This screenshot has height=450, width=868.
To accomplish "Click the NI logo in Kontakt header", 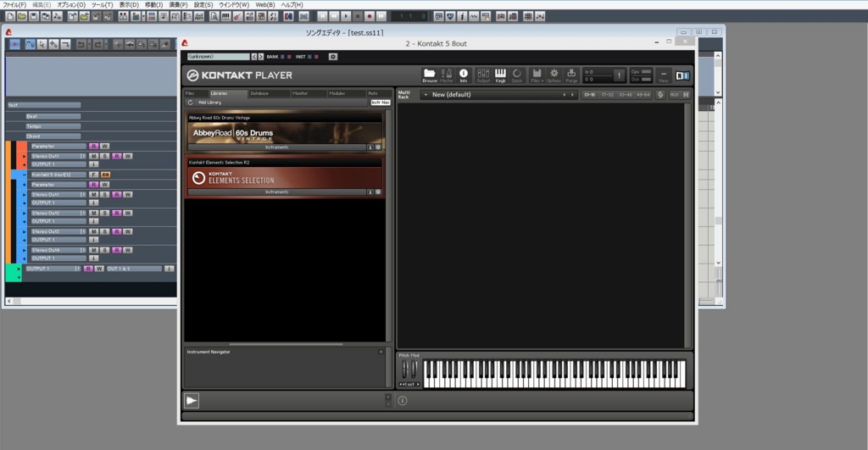I will click(x=682, y=75).
